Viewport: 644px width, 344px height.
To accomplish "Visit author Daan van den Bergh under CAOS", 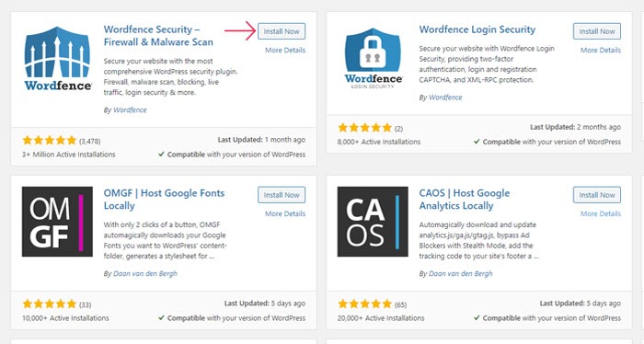I will pyautogui.click(x=460, y=273).
